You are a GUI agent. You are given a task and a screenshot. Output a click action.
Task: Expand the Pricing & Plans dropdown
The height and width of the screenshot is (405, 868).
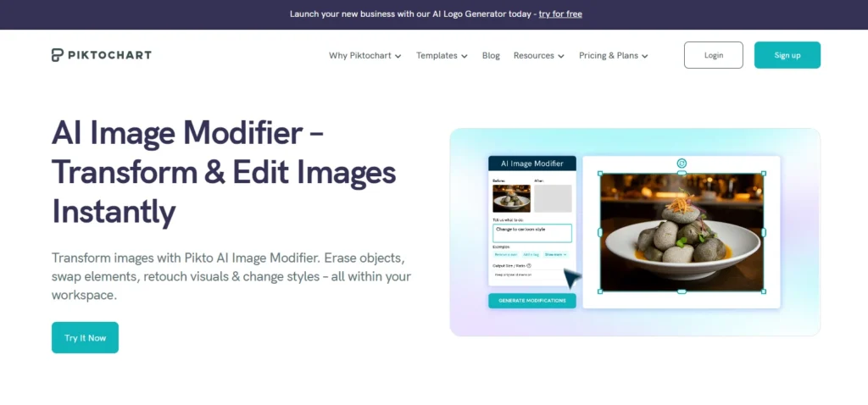coord(614,55)
